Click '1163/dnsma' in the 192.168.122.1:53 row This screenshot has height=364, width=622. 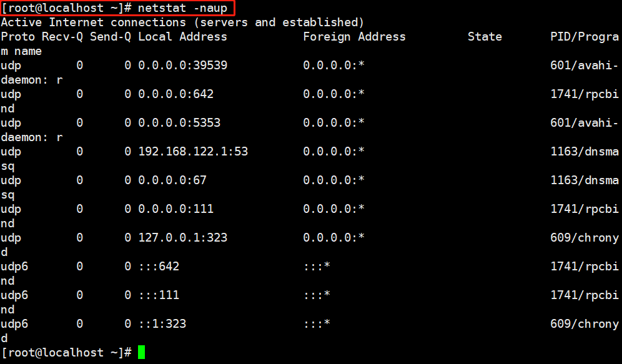pyautogui.click(x=585, y=152)
